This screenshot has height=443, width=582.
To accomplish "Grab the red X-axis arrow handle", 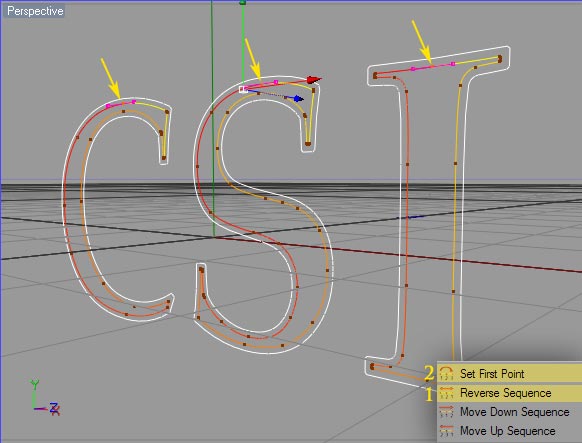I will [x=314, y=79].
